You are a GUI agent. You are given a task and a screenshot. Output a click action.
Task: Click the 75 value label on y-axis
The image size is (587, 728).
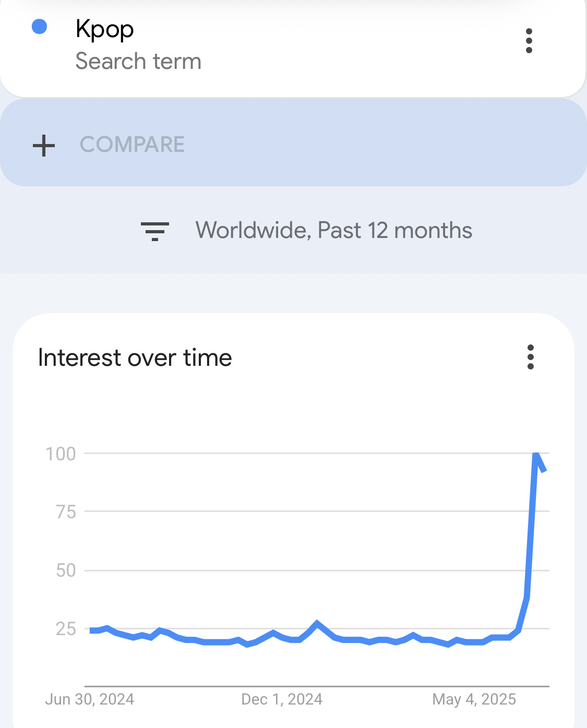click(66, 512)
